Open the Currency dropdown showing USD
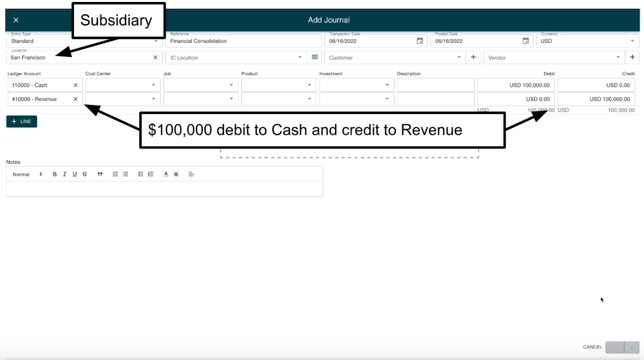Screen dimensions: 644x360 [x=632, y=41]
